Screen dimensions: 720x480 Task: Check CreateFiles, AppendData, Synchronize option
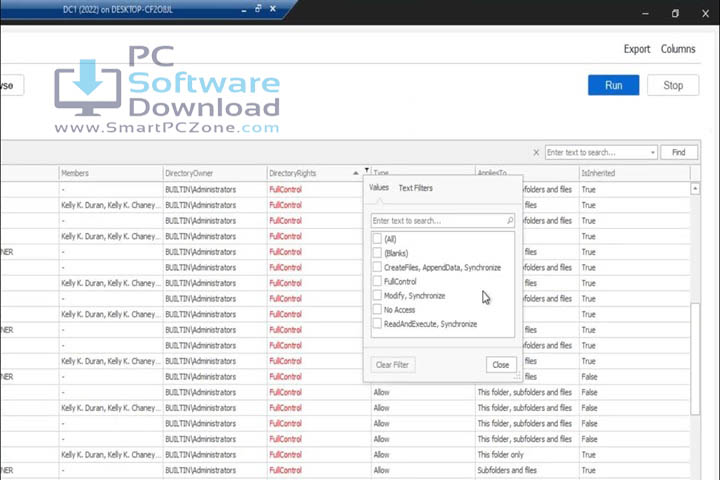[x=377, y=267]
